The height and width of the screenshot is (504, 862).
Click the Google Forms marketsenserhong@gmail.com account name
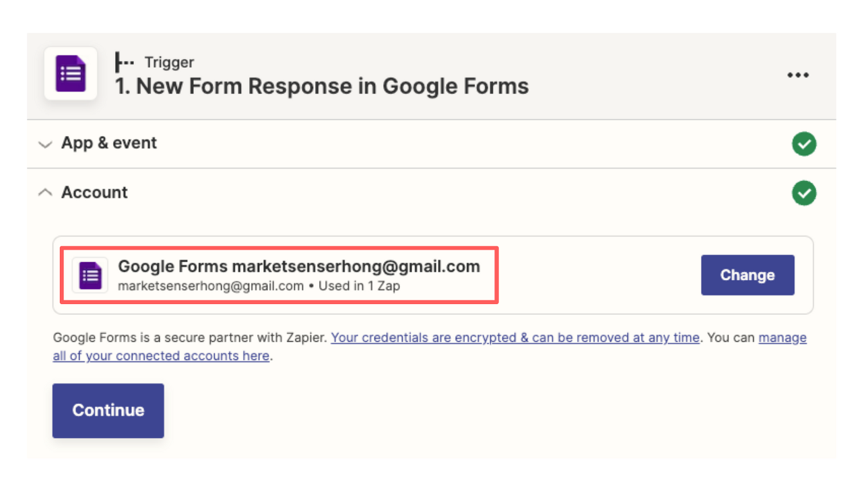[x=299, y=266]
